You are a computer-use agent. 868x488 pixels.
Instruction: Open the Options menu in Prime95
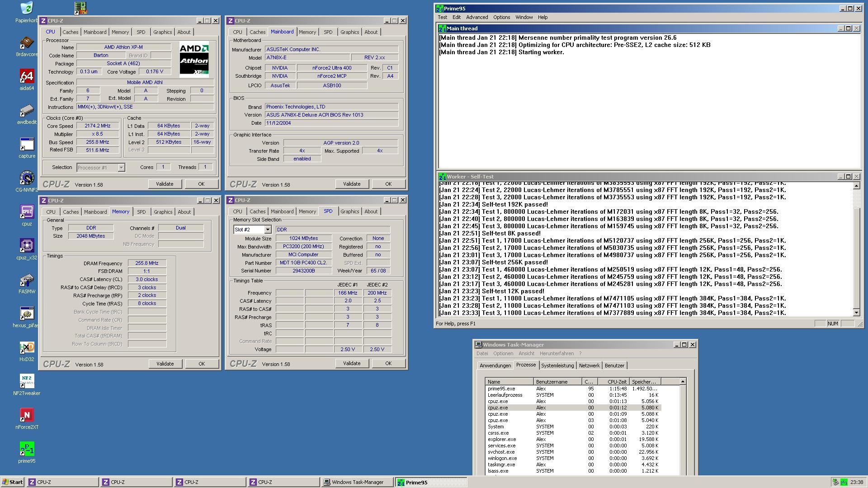(501, 17)
